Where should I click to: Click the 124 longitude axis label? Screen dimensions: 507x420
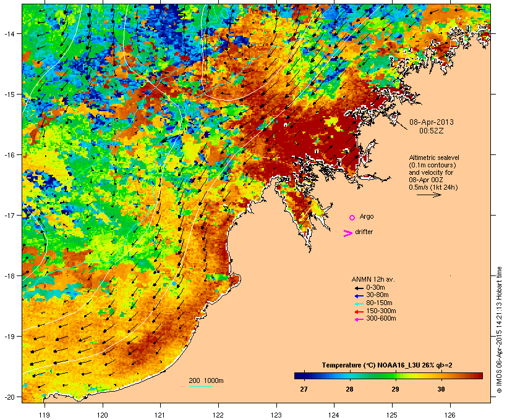pyautogui.click(x=334, y=415)
